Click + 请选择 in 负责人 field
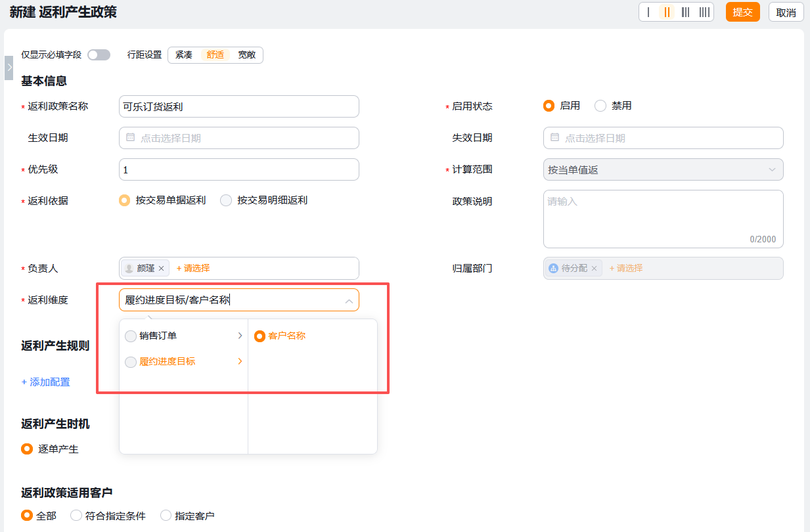810x532 pixels. [x=193, y=268]
